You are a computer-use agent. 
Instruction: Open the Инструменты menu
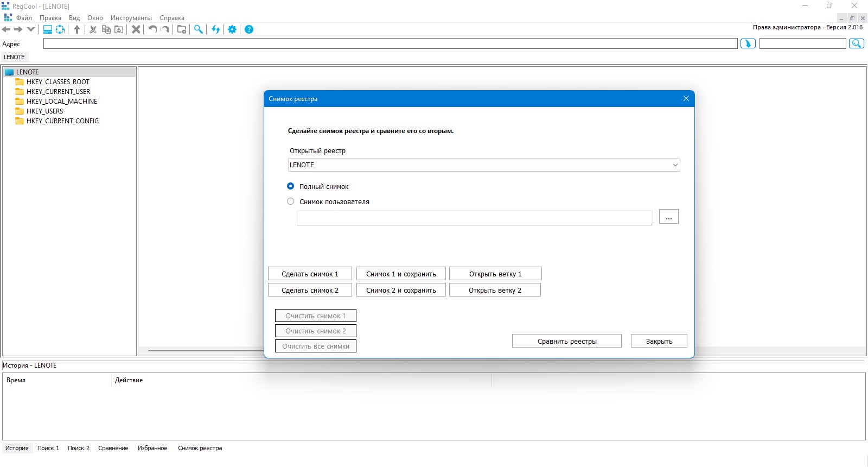131,18
